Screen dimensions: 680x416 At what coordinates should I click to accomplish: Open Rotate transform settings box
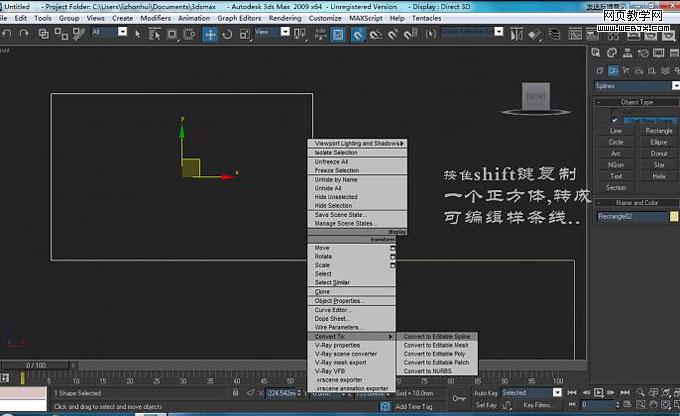392,257
